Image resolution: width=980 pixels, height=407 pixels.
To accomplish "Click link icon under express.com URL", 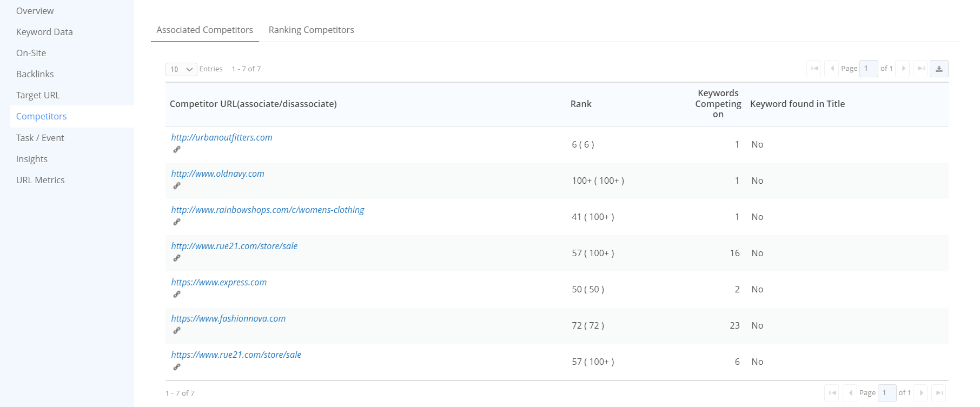I will (x=176, y=295).
